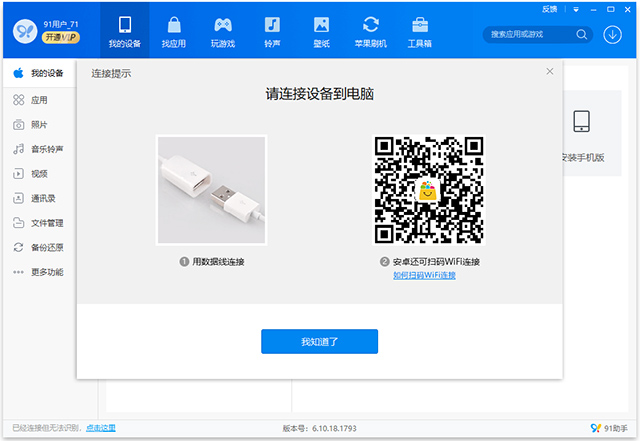Image resolution: width=640 pixels, height=441 pixels.
Task: Open the 找应用 shopping bag tab
Action: (x=174, y=31)
